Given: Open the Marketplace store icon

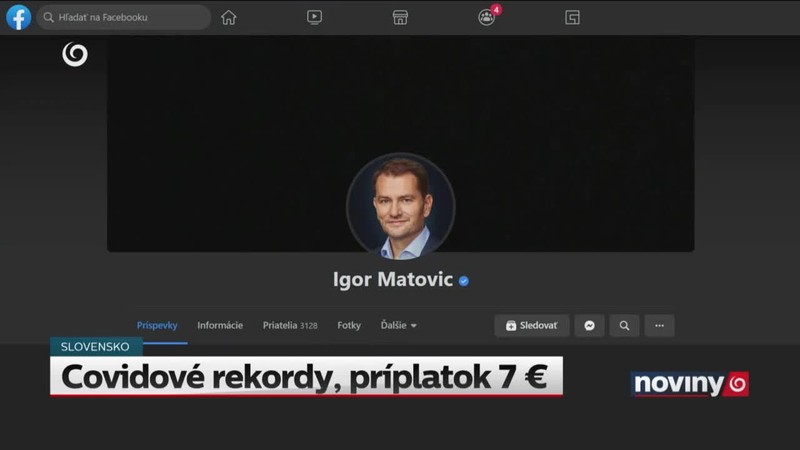Looking at the screenshot, I should click(400, 17).
